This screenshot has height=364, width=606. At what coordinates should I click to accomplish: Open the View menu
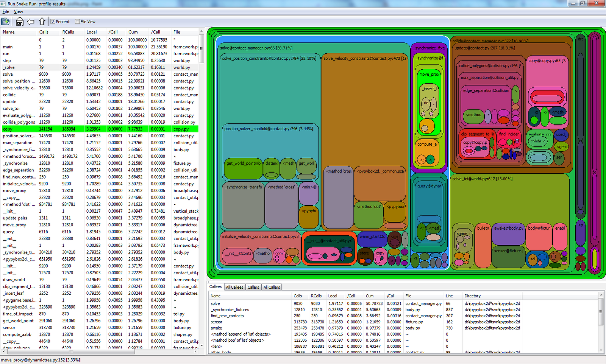(18, 11)
